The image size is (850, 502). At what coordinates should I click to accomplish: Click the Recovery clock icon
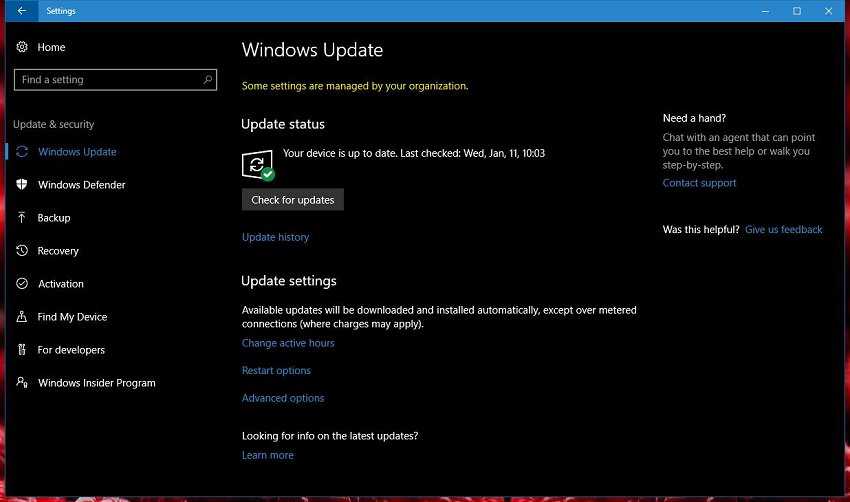pos(22,251)
